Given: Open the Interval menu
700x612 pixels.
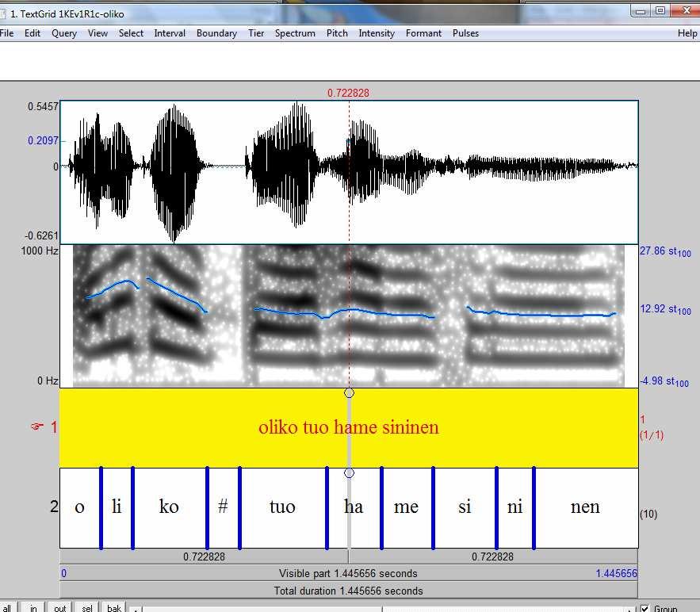Looking at the screenshot, I should (170, 33).
